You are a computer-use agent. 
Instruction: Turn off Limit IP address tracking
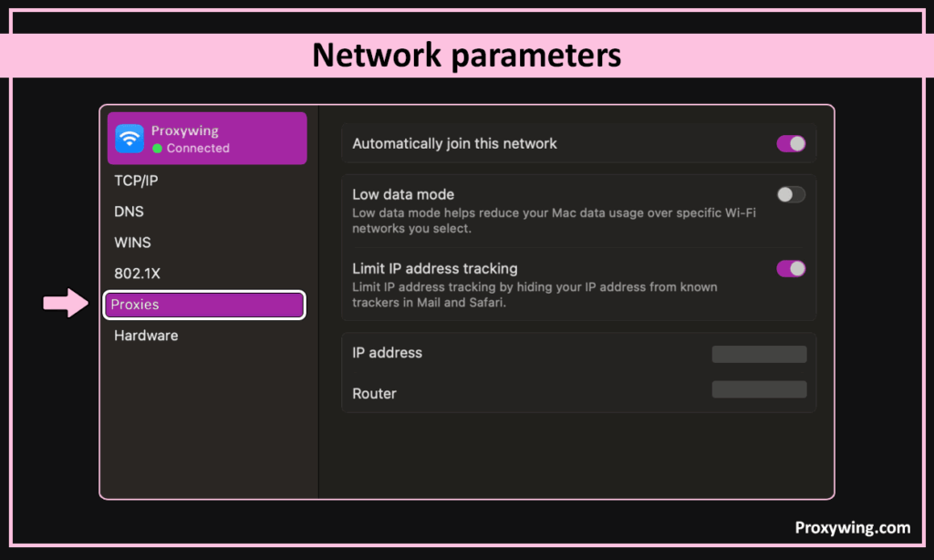coord(791,268)
